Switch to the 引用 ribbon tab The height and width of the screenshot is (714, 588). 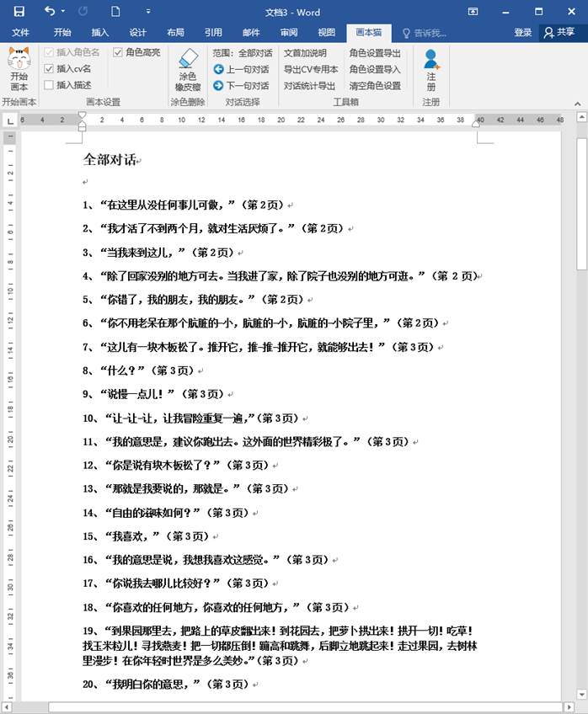pos(213,32)
